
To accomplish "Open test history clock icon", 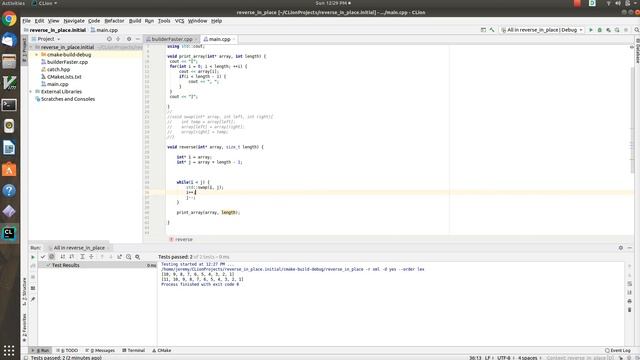I will [129, 257].
